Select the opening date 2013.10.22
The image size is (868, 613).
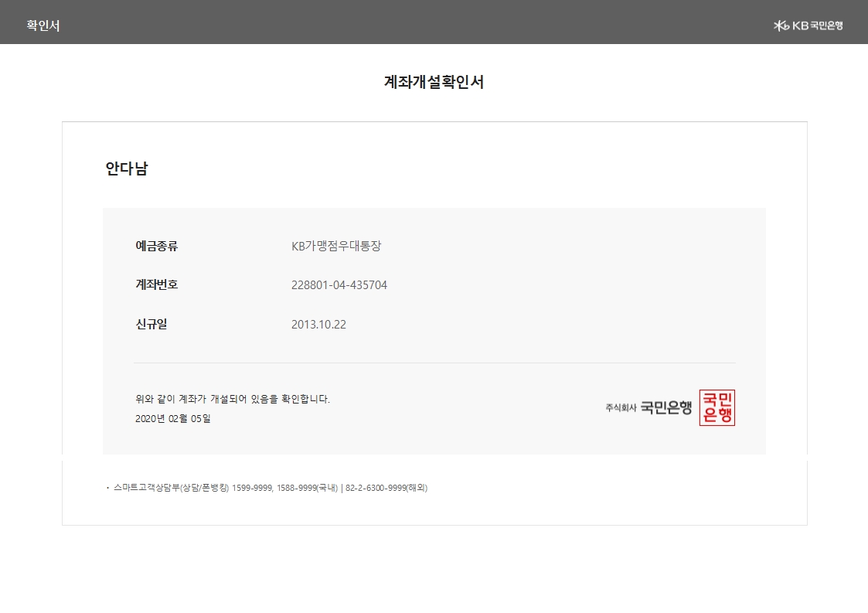pos(318,324)
